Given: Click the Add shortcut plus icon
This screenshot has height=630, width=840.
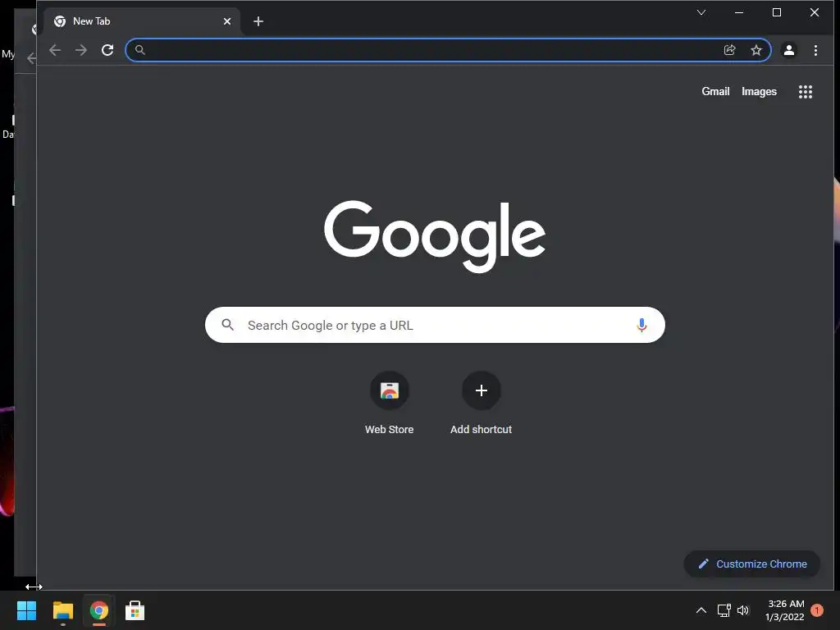Looking at the screenshot, I should pyautogui.click(x=481, y=390).
